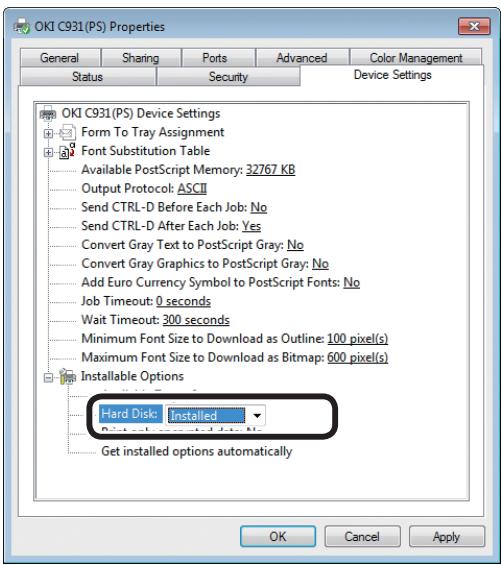The width and height of the screenshot is (501, 565).
Task: Select Convert Gray Graphics to PostScript Gray label
Action: [195, 263]
